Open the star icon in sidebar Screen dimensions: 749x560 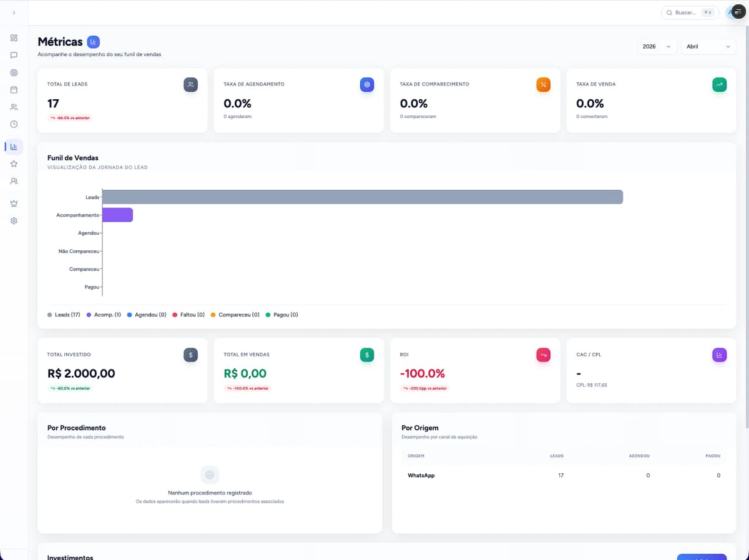(x=14, y=164)
